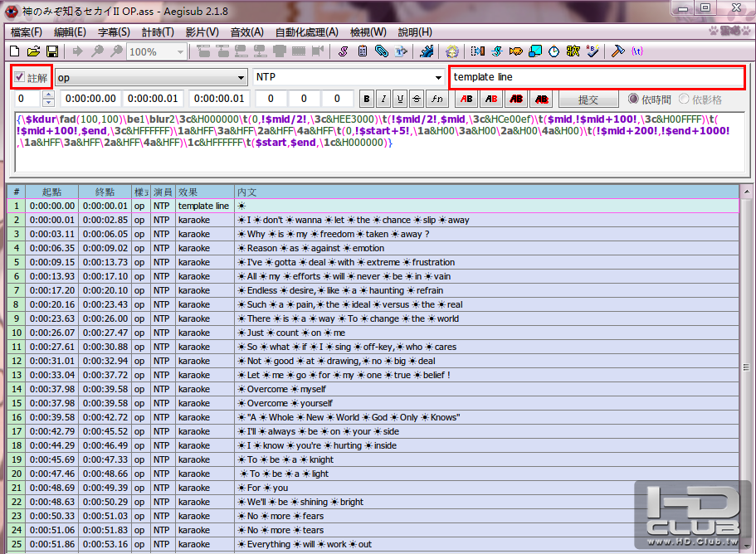The width and height of the screenshot is (756, 554).
Task: Select the 依影格 radio button
Action: tap(700, 100)
